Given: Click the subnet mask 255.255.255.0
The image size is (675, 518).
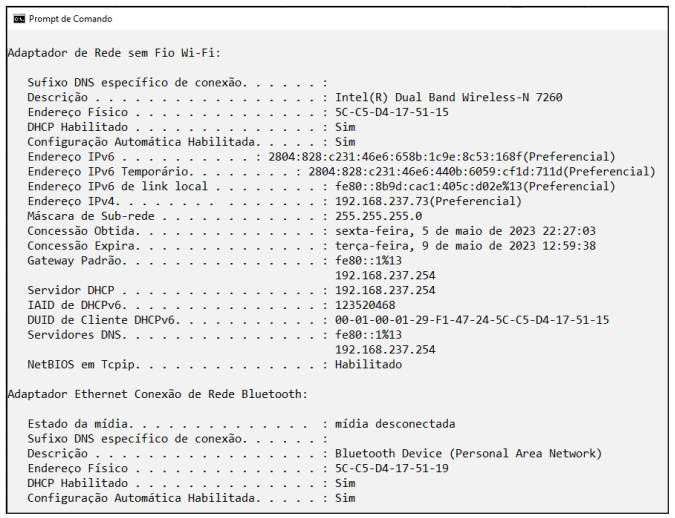Looking at the screenshot, I should [378, 215].
